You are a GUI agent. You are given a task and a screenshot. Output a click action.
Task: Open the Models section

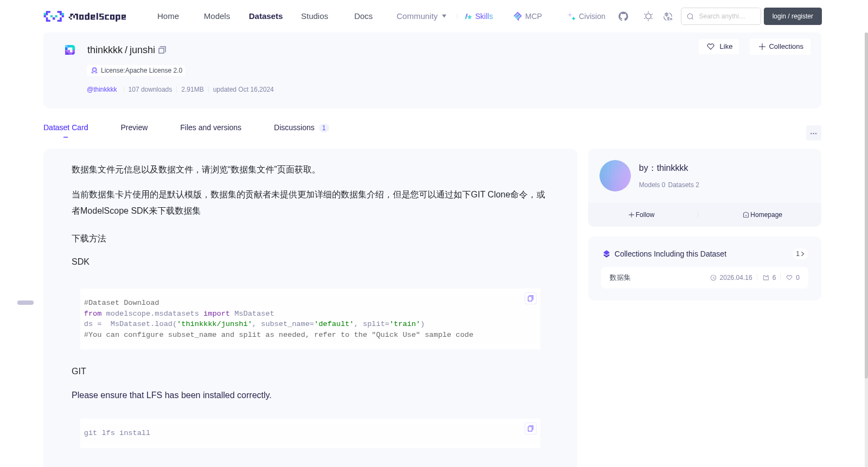point(217,16)
